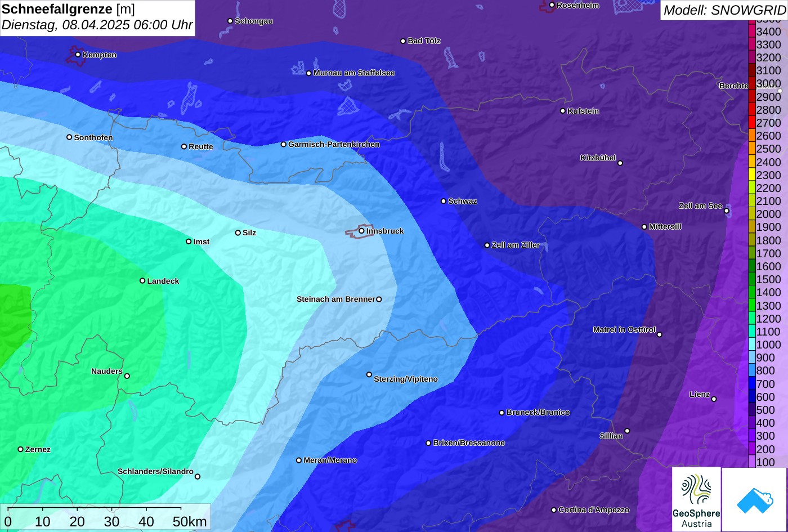Select the Lienz marker dot
788x532 pixels.
pyautogui.click(x=714, y=399)
